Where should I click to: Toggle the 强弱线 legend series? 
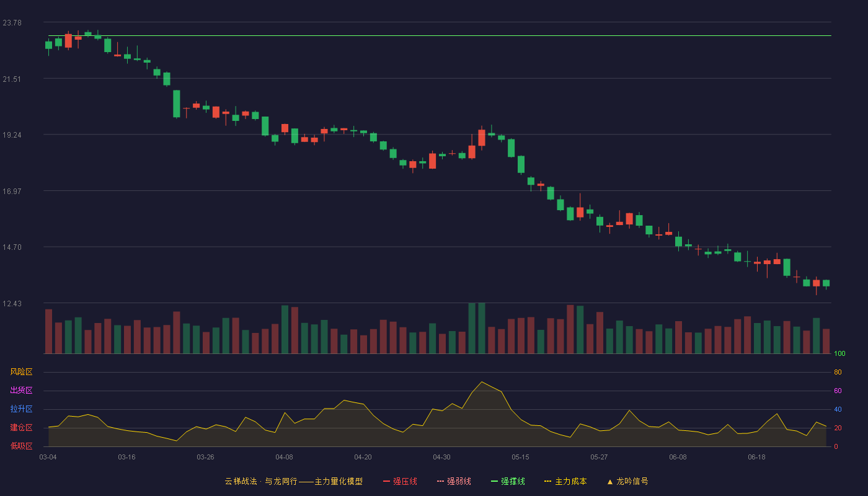(x=454, y=481)
